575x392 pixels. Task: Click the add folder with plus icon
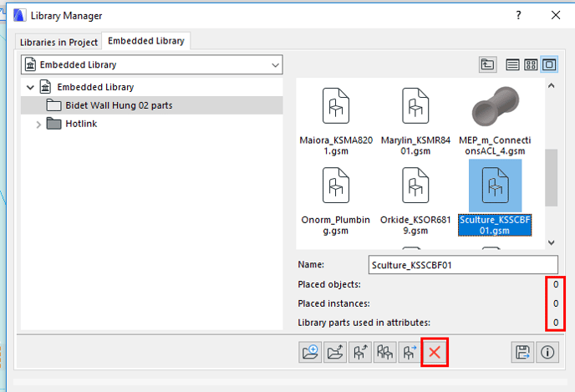pyautogui.click(x=310, y=353)
